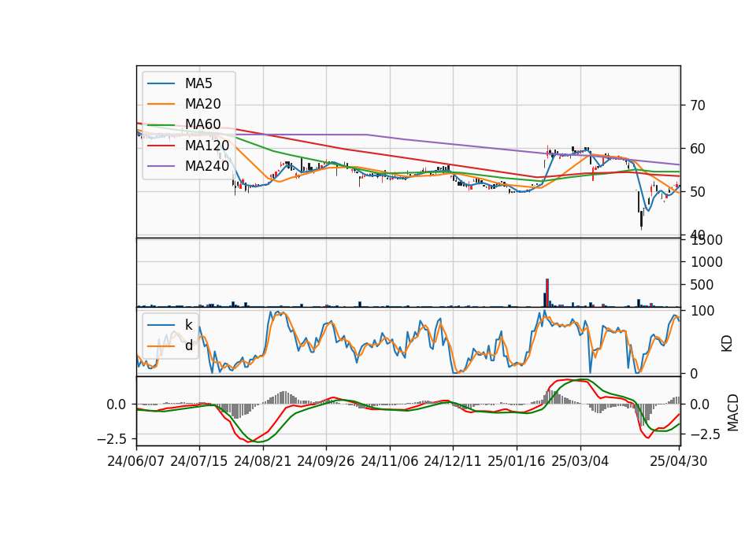Click the orange MA20 legend line sample
Viewport: 756px width, 543px height.
pos(161,104)
